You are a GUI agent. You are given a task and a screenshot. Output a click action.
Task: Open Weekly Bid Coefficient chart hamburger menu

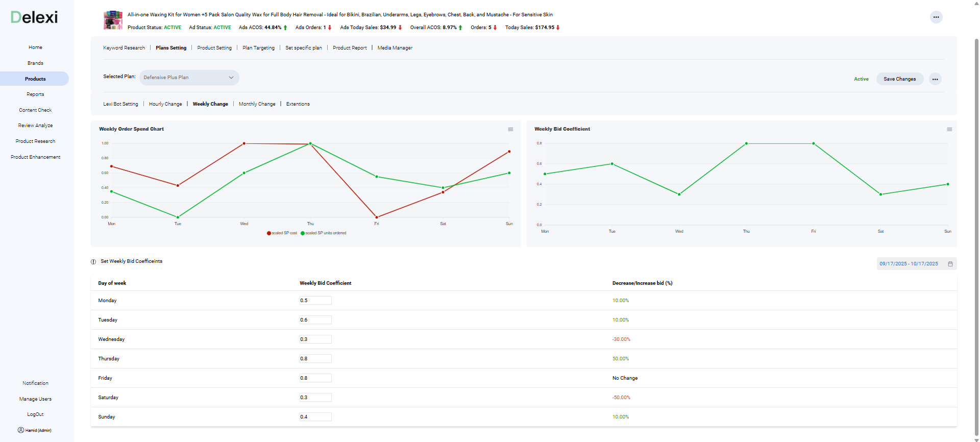[949, 130]
